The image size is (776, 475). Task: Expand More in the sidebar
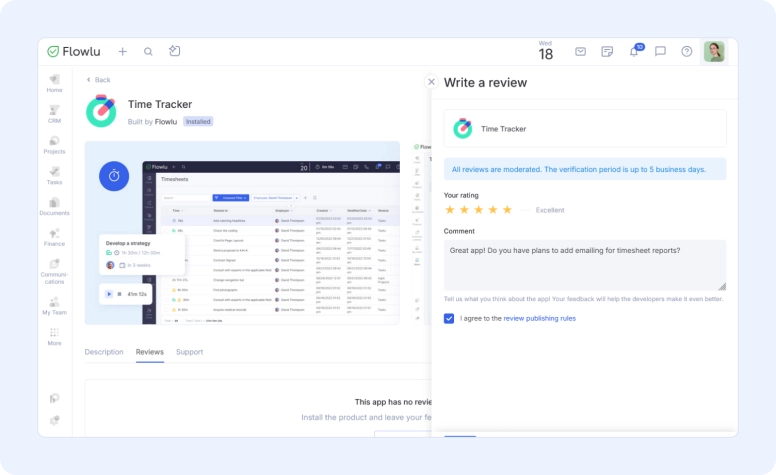coord(54,336)
